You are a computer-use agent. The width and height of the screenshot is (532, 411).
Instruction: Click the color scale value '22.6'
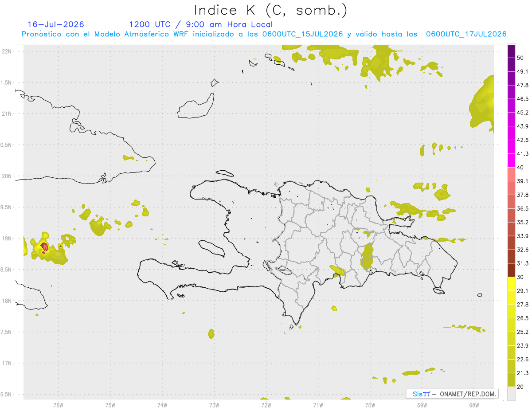coord(523,360)
